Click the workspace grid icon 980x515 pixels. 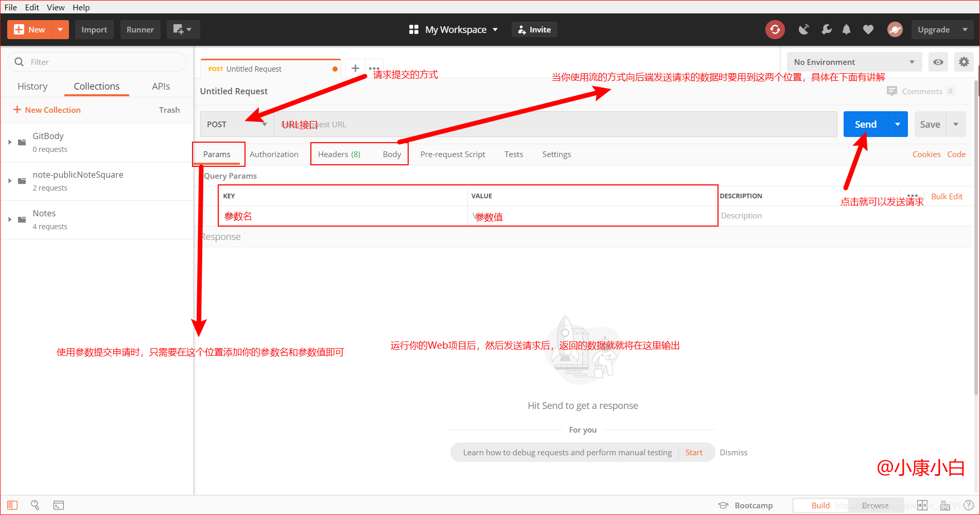(414, 30)
